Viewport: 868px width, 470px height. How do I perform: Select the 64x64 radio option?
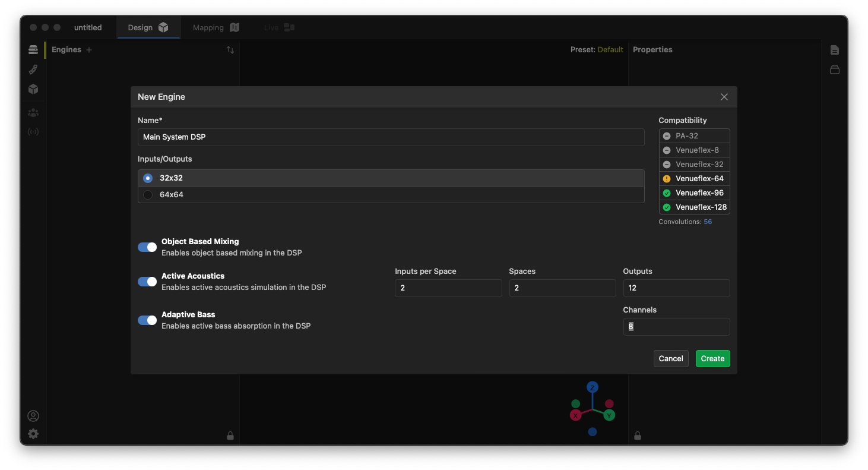pyautogui.click(x=148, y=195)
